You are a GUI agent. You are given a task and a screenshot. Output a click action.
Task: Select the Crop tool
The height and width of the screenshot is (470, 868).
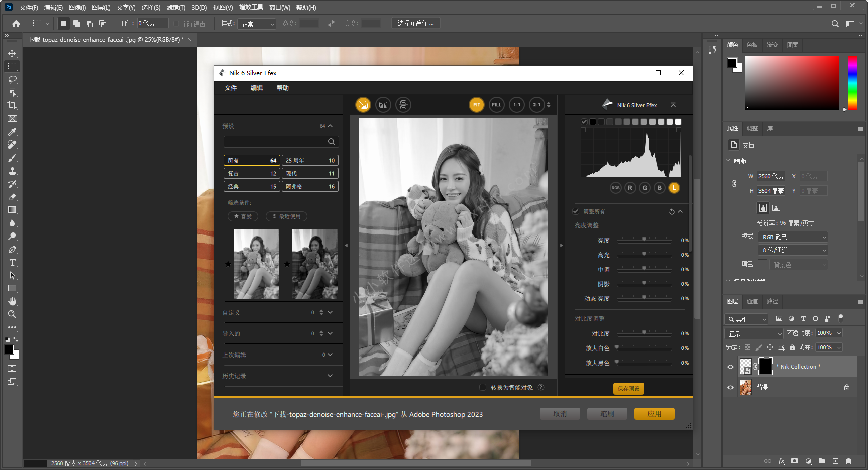pyautogui.click(x=12, y=105)
